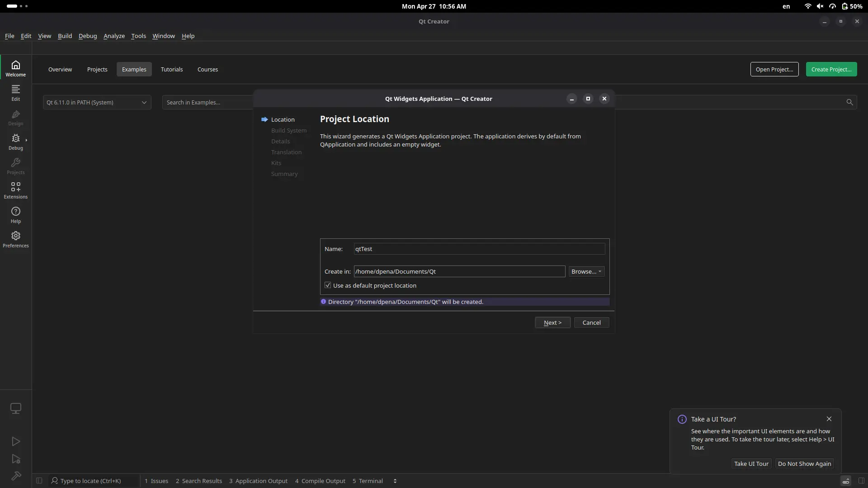Expand the output panes selector arrows

[395, 481]
